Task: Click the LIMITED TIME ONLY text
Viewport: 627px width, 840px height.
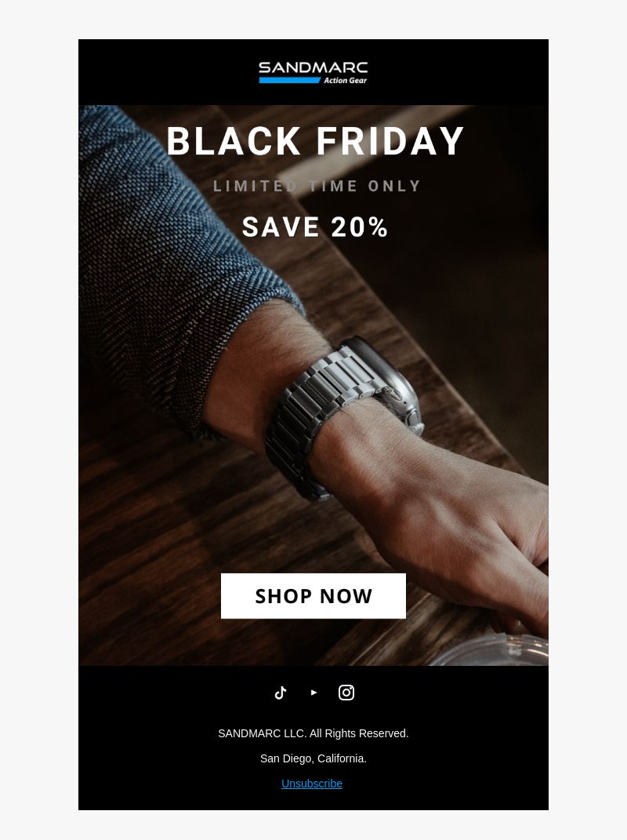Action: coord(317,186)
